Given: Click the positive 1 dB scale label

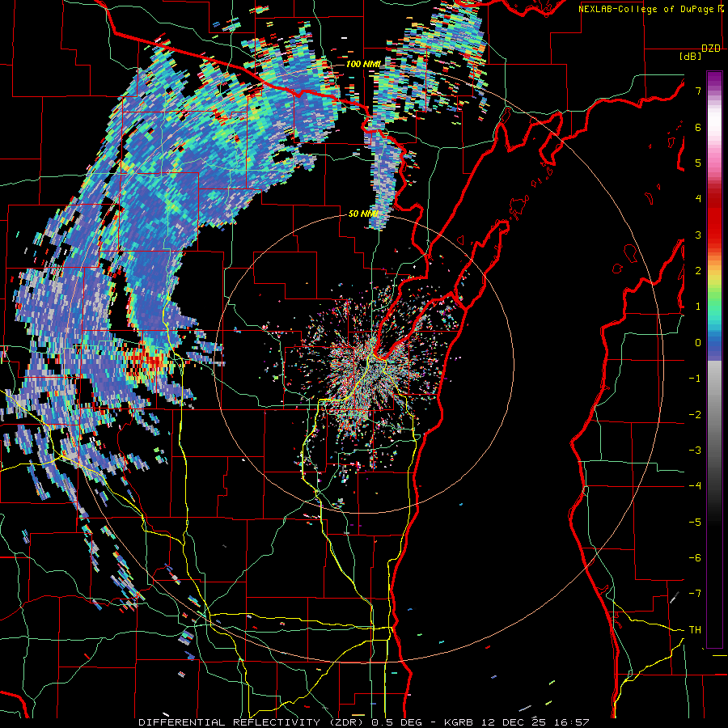Looking at the screenshot, I should 698,307.
